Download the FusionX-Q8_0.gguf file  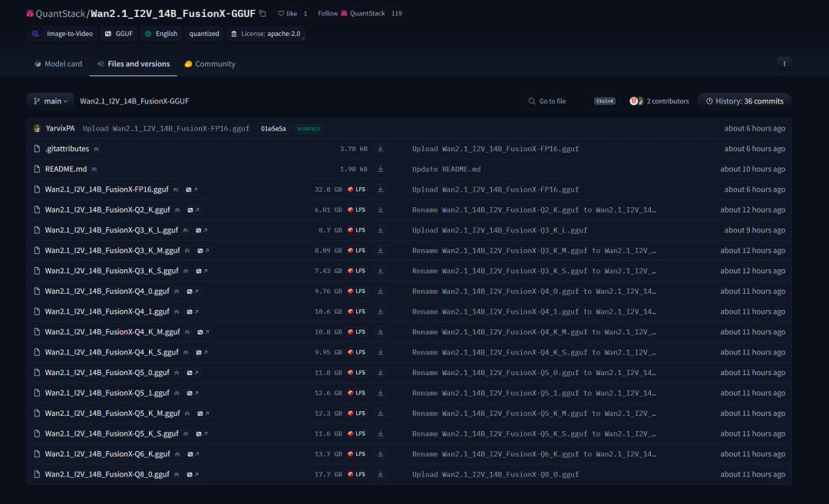click(380, 474)
